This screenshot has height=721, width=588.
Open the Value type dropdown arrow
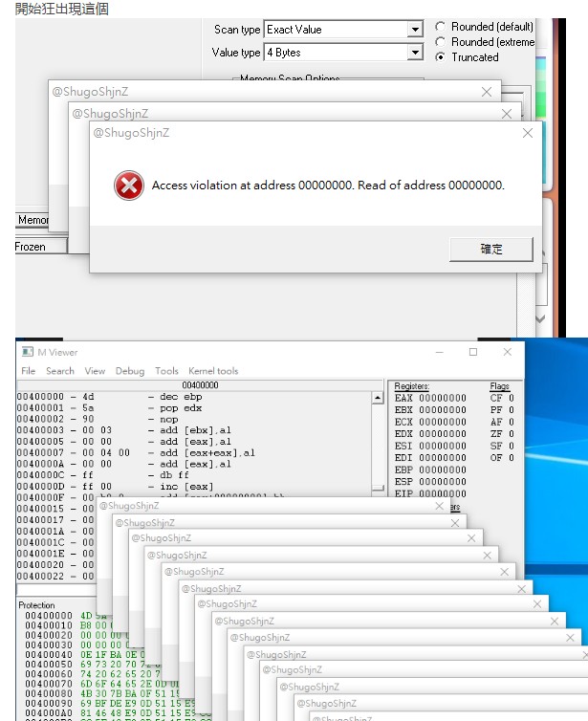(x=415, y=53)
